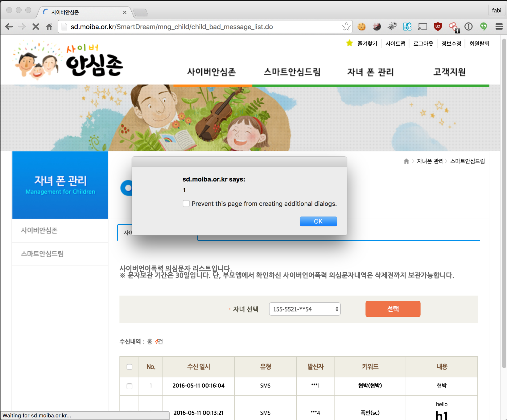Open Chrome hamburger menu
Viewport: 507px width, 420px height.
499,27
